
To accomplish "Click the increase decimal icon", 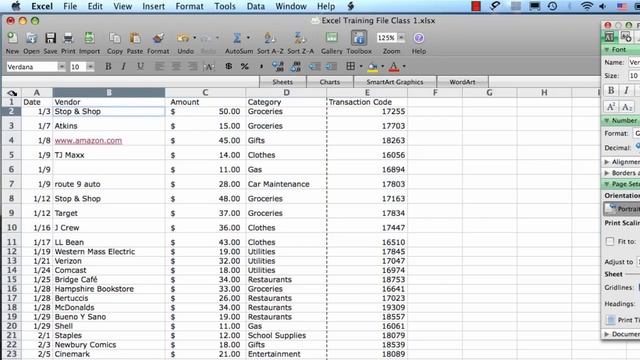I will pos(278,66).
